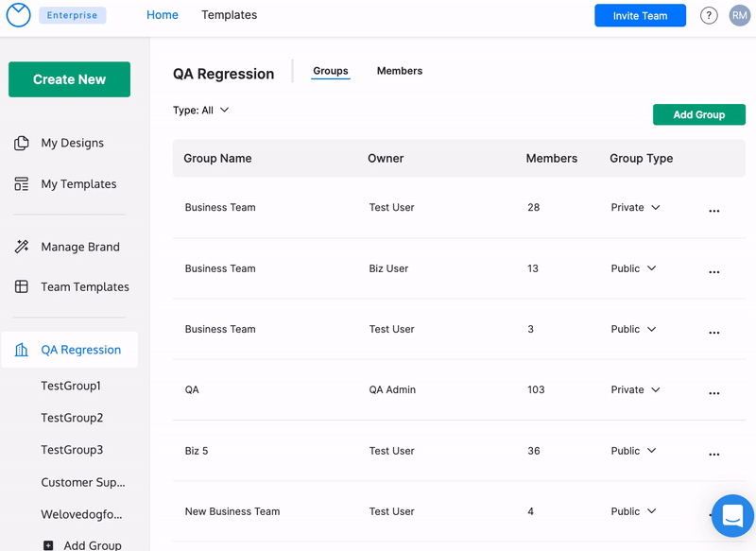The height and width of the screenshot is (551, 756).
Task: Switch to the Members tab
Action: coord(399,71)
